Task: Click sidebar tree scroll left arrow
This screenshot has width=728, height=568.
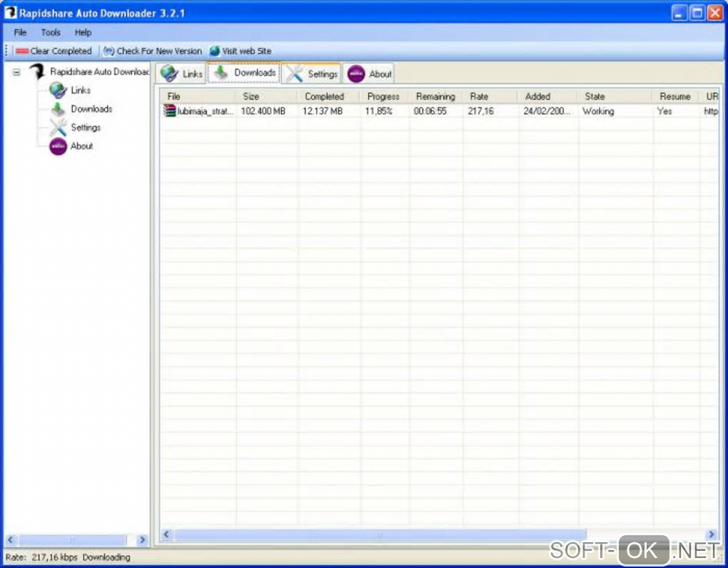Action: [11, 540]
